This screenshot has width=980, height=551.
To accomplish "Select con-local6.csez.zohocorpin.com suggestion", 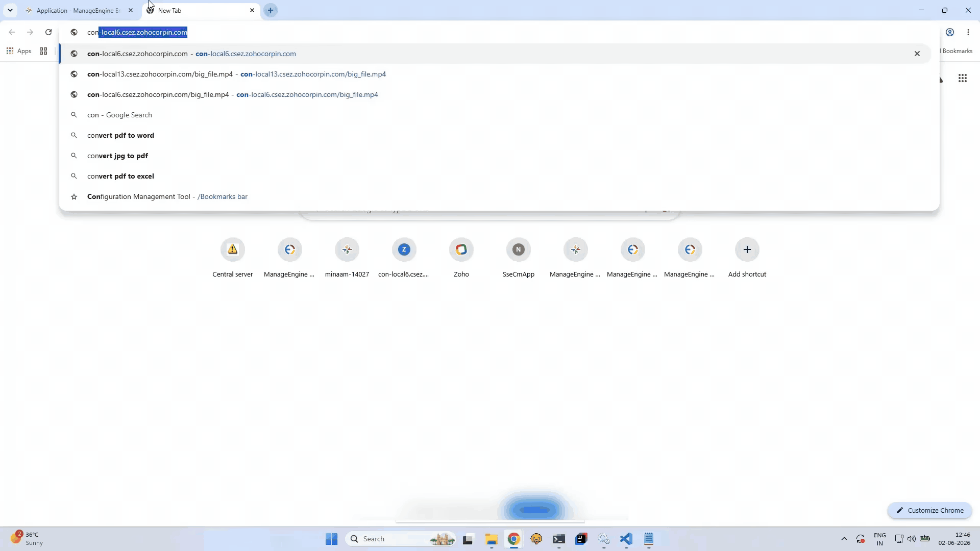I will (495, 54).
